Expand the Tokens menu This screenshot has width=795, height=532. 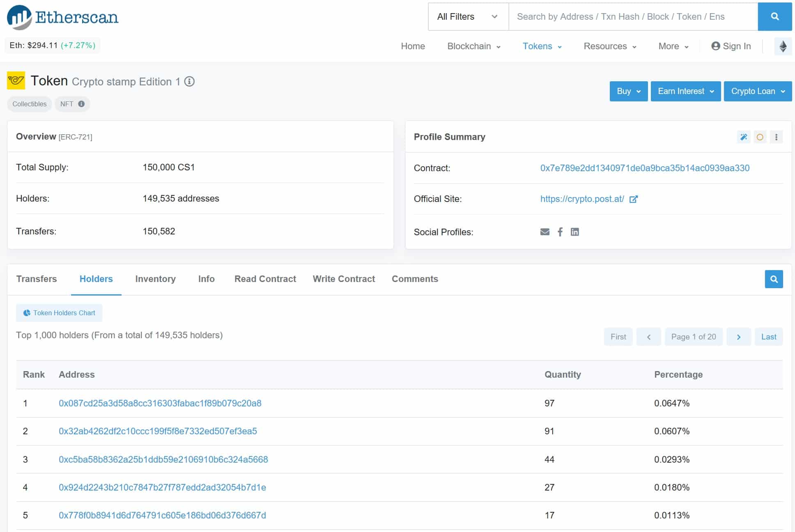(x=542, y=46)
